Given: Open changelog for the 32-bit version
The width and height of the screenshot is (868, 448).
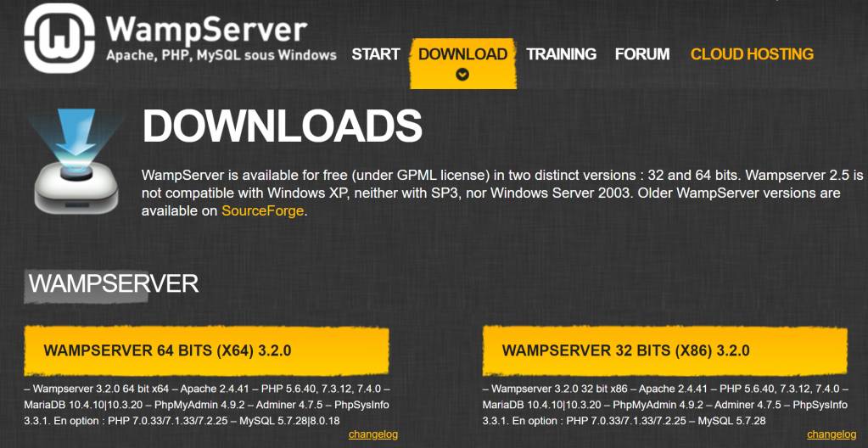Looking at the screenshot, I should [x=831, y=434].
